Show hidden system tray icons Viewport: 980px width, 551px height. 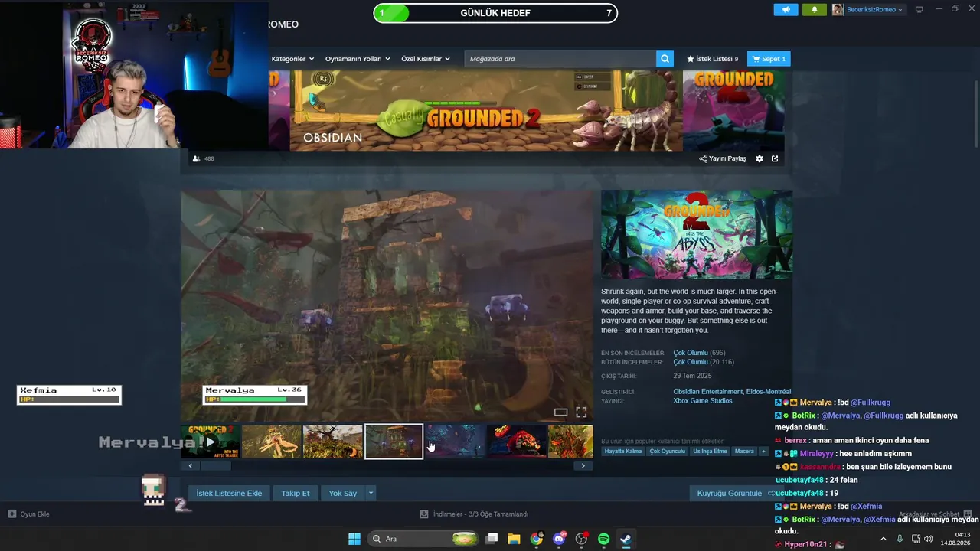pos(883,539)
